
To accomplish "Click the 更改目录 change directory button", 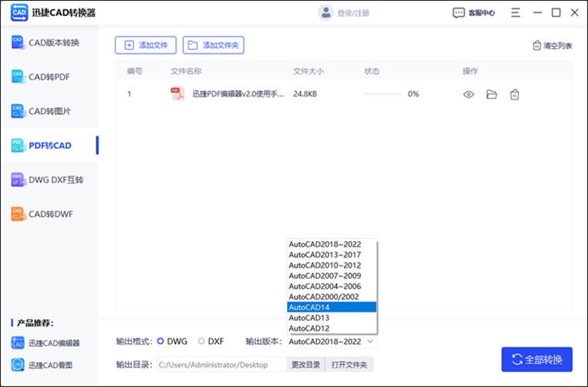I will pyautogui.click(x=306, y=365).
